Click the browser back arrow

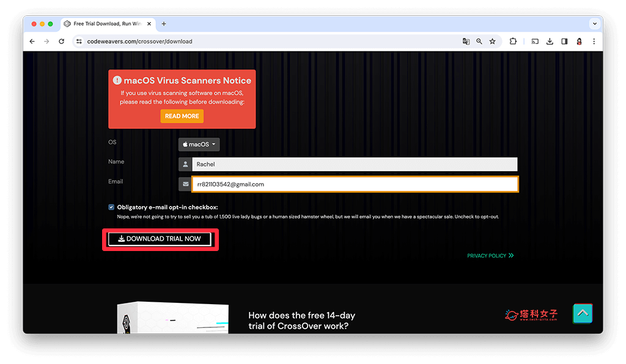pos(32,42)
